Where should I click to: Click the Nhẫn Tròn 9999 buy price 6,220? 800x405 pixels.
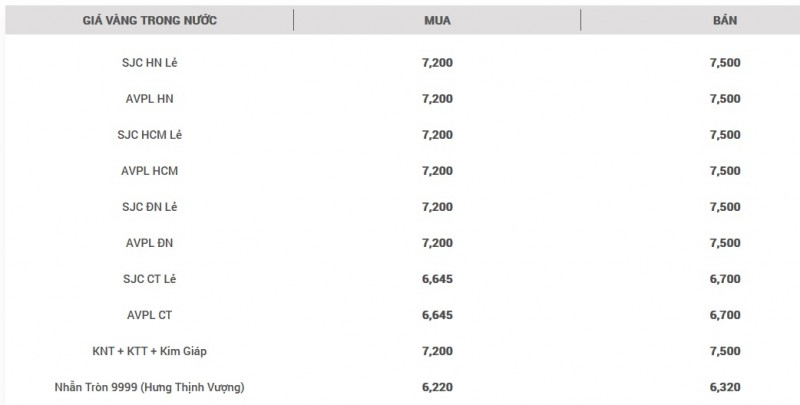(x=437, y=387)
